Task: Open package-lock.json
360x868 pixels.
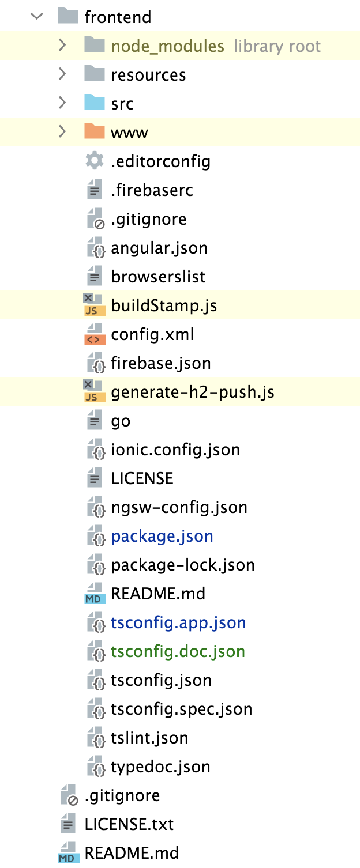Action: point(182,565)
